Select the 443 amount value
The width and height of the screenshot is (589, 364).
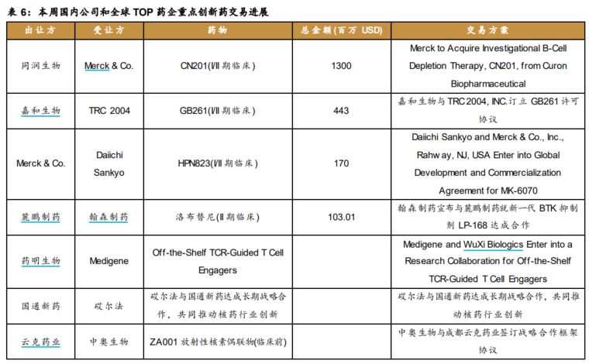341,111
